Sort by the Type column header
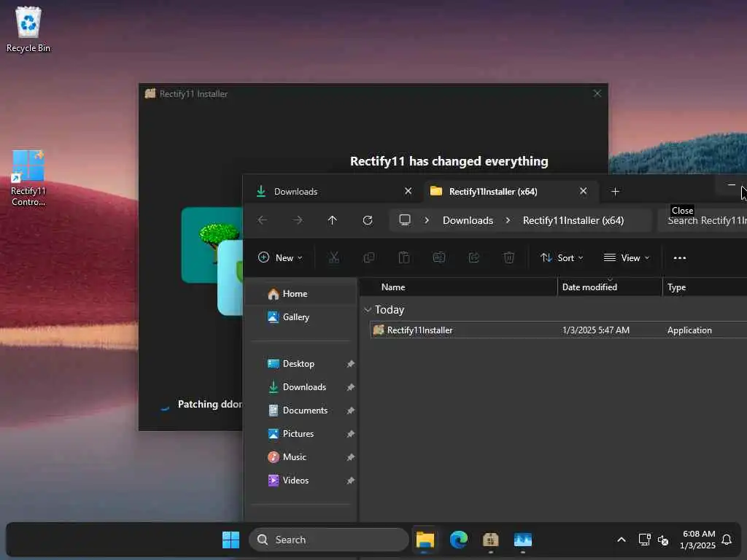This screenshot has width=747, height=560. click(x=705, y=287)
